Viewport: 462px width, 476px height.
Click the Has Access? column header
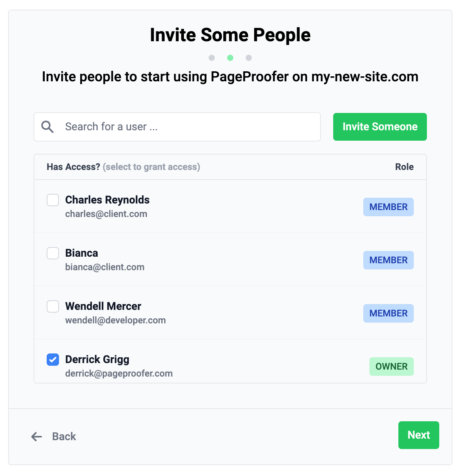(x=73, y=167)
